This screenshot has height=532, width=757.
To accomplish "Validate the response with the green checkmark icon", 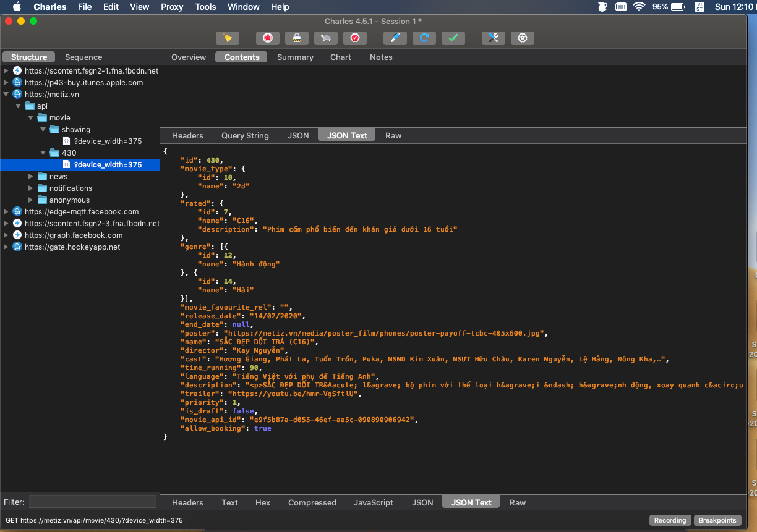I will [x=453, y=38].
